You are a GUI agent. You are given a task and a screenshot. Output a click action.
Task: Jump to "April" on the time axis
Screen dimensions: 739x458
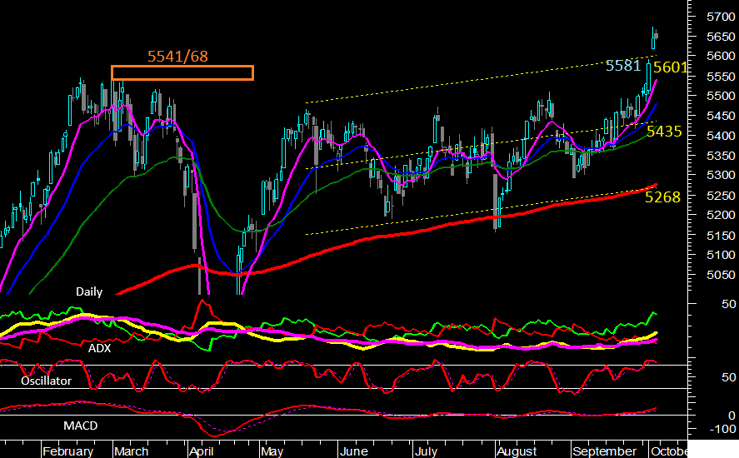(203, 451)
